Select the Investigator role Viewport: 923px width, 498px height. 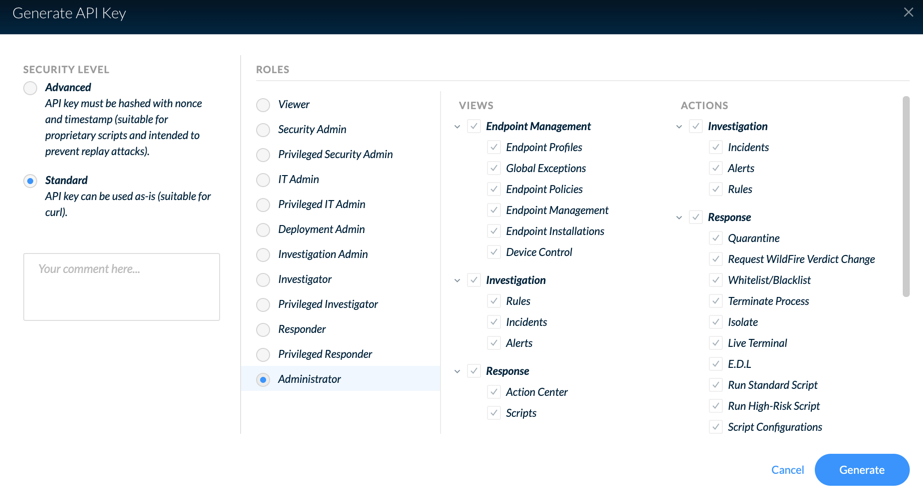click(263, 280)
